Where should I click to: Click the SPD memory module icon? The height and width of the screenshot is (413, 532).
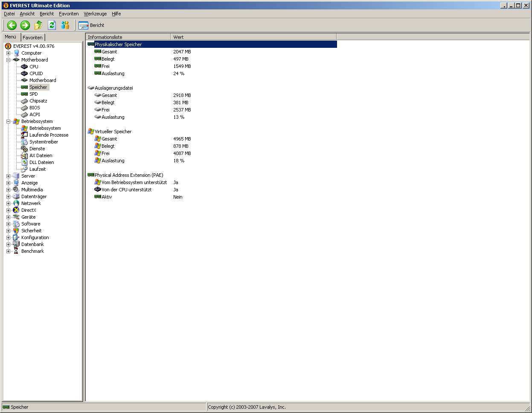click(24, 94)
